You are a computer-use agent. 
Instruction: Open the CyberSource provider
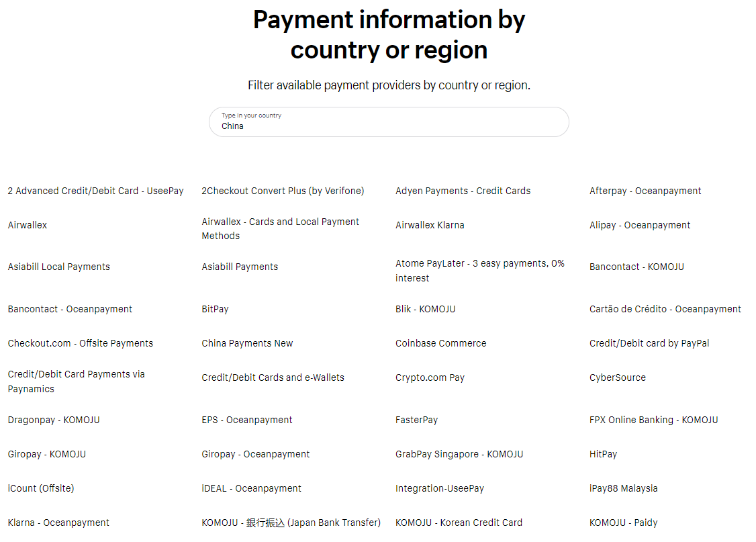click(x=617, y=377)
